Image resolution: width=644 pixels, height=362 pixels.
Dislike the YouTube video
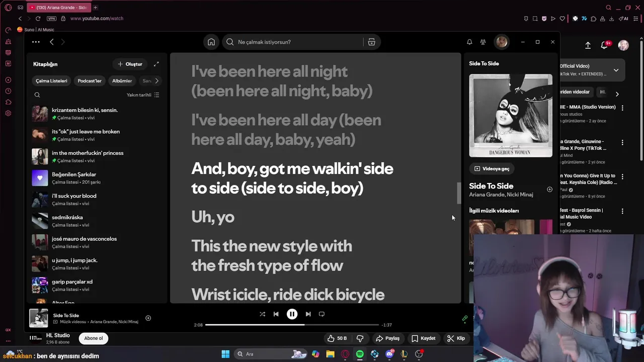(x=360, y=338)
